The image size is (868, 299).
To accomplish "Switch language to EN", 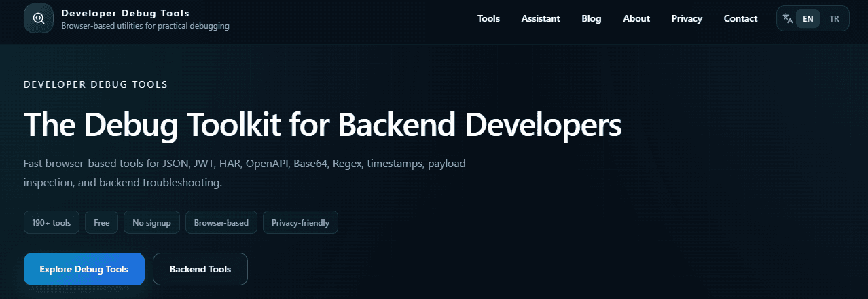I will [x=808, y=18].
